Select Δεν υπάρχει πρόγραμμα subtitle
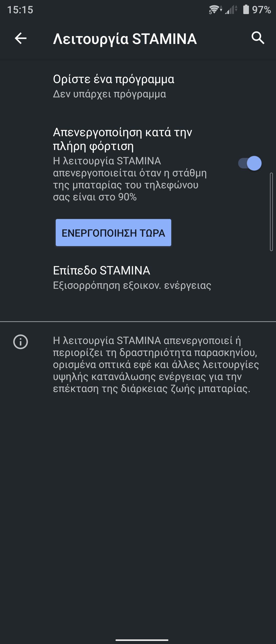 109,94
